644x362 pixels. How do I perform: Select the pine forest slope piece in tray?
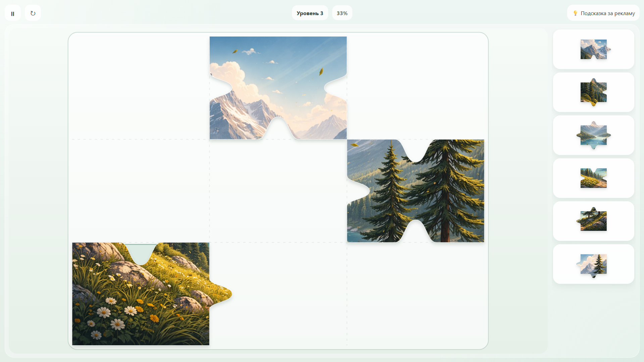594,92
